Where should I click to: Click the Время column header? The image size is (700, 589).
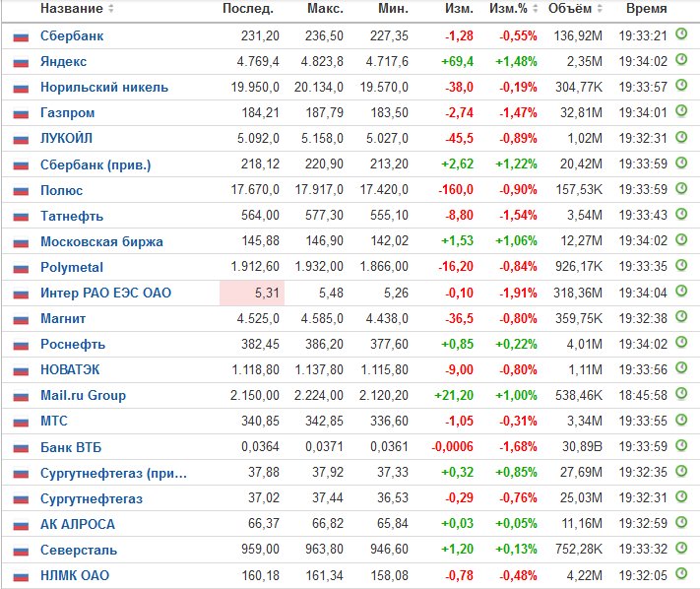tap(647, 9)
